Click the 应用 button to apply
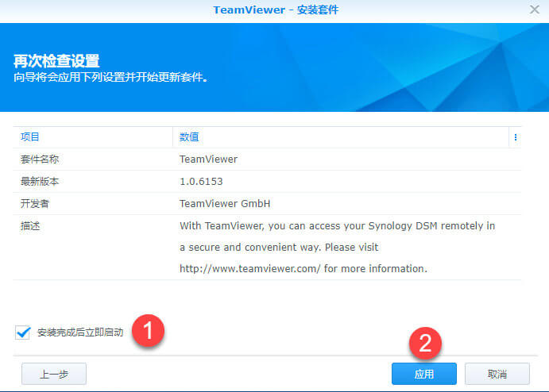549x392 pixels. tap(424, 374)
